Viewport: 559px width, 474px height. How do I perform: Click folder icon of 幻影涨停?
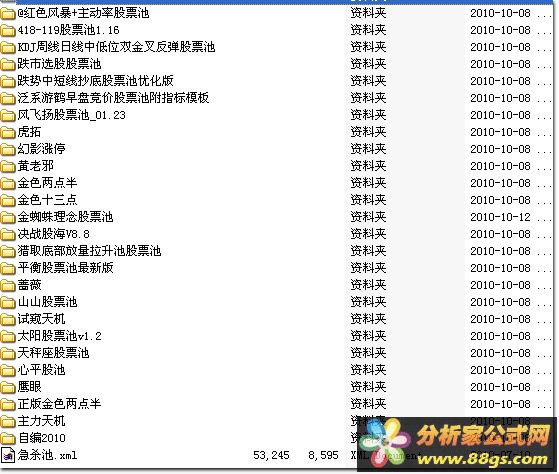tap(7, 150)
